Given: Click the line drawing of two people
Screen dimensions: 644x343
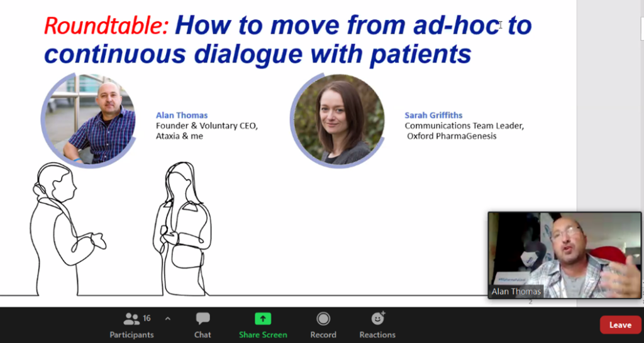Looking at the screenshot, I should click(121, 229).
